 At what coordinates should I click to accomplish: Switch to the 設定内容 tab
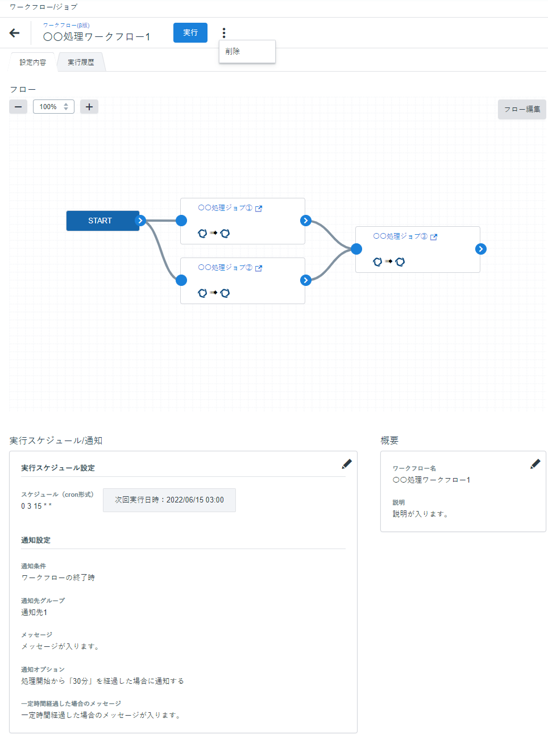point(33,63)
